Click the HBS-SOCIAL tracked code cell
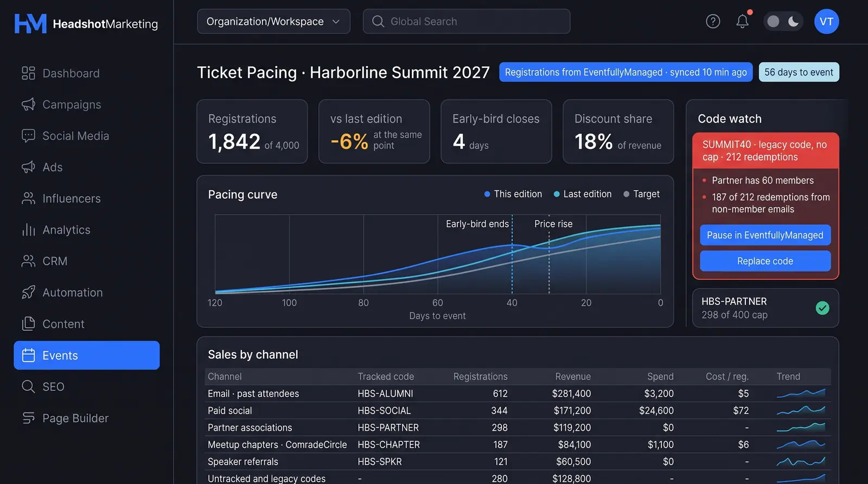 point(384,410)
